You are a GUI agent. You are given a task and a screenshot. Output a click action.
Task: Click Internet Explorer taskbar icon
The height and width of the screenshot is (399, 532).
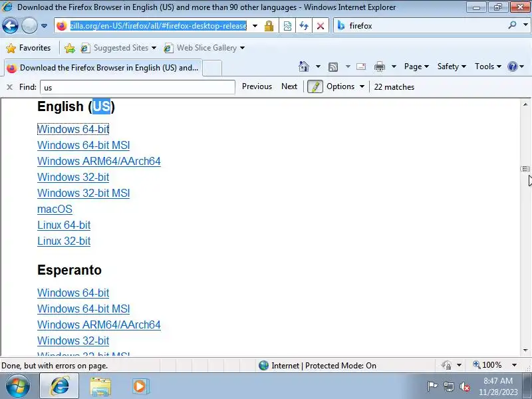coord(59,386)
